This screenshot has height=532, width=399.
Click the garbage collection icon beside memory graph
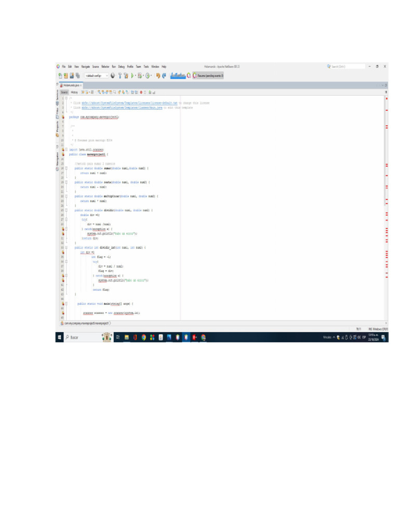(x=189, y=75)
